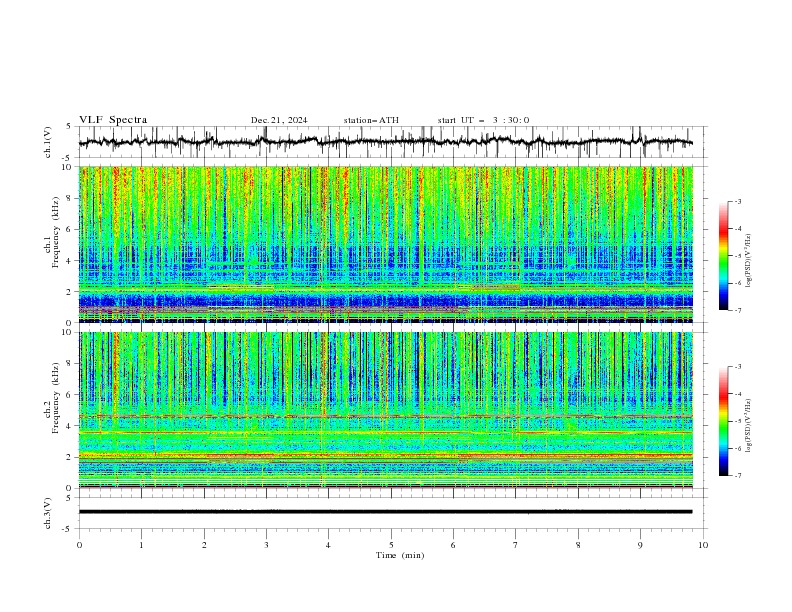Click the time axis tick label '0'

click(x=79, y=545)
